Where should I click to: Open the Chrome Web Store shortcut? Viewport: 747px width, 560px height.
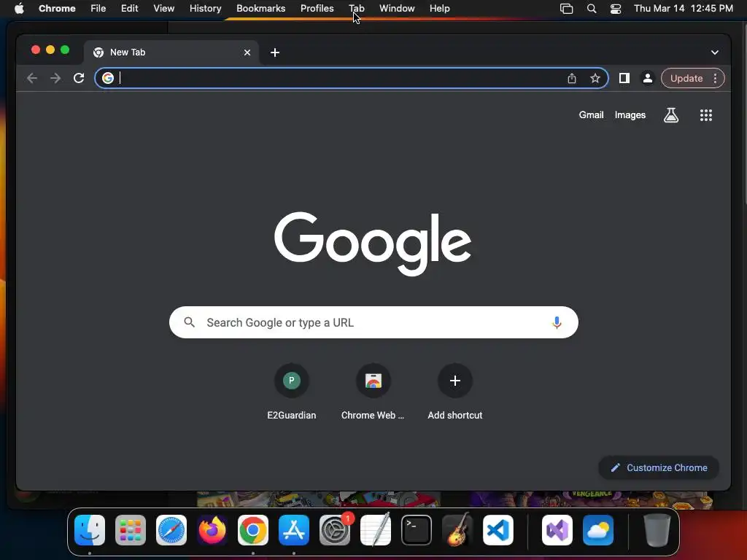point(373,393)
